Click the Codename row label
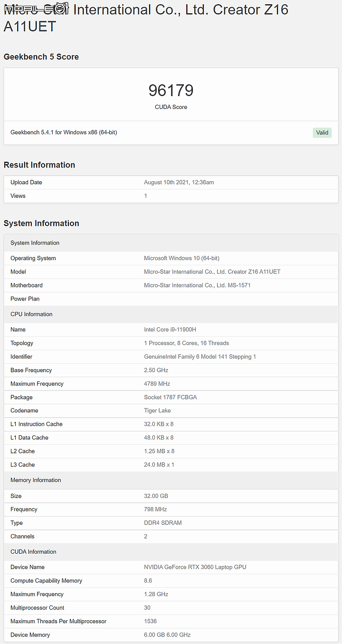Screen dimensions: 342x644 (24, 410)
